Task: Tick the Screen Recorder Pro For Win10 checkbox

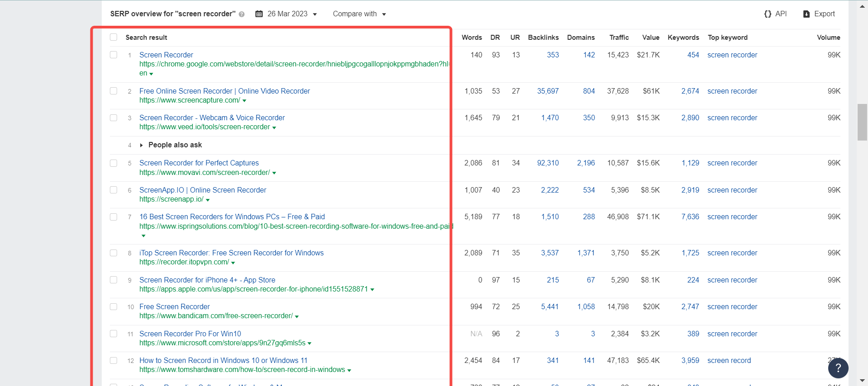Action: 113,334
